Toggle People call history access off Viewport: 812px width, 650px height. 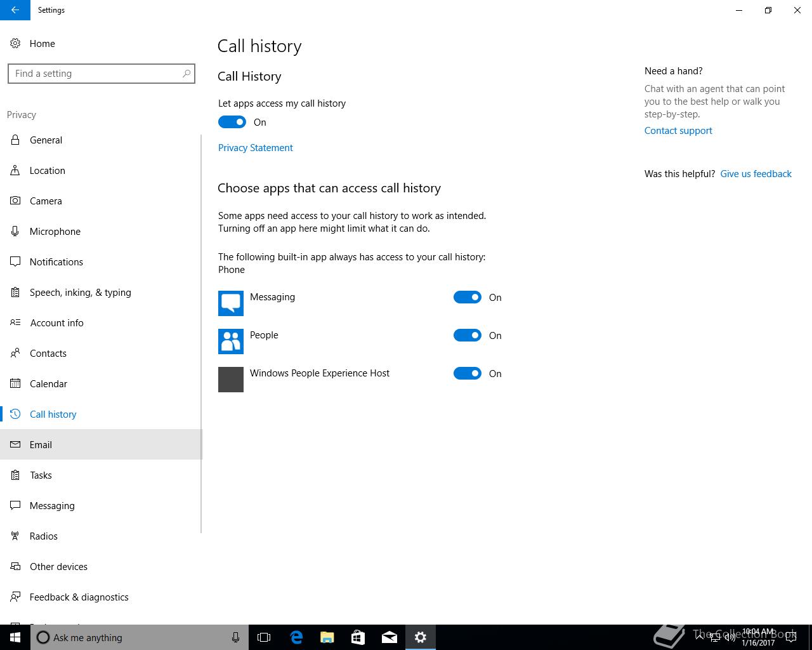[x=468, y=335]
